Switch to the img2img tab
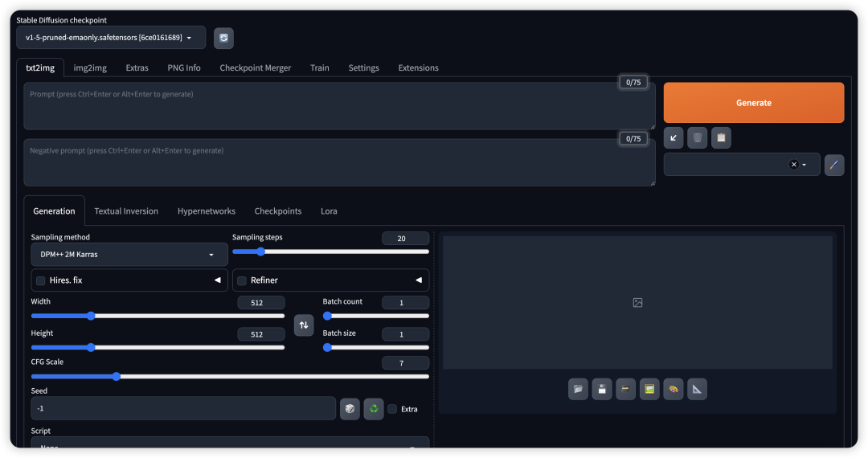This screenshot has width=868, height=458. tap(90, 67)
